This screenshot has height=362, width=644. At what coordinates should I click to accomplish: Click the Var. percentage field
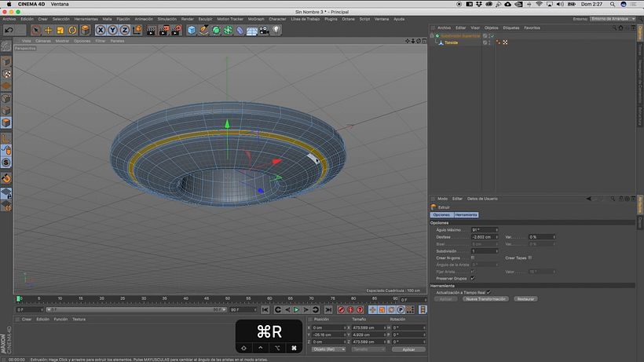(540, 237)
